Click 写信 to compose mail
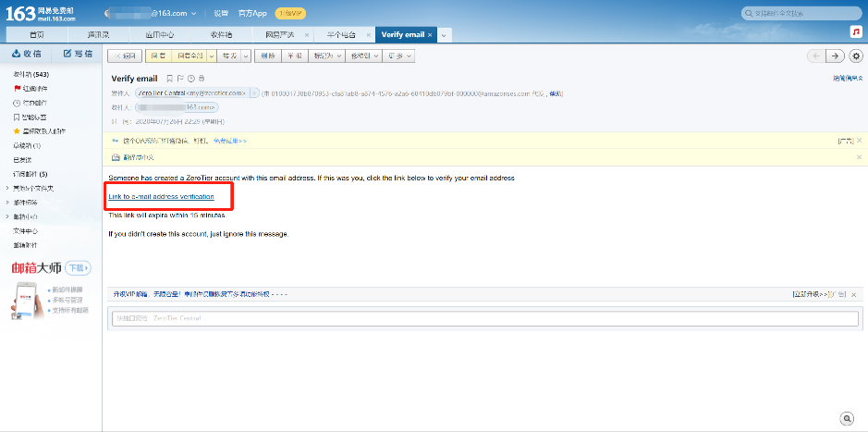 [x=78, y=54]
